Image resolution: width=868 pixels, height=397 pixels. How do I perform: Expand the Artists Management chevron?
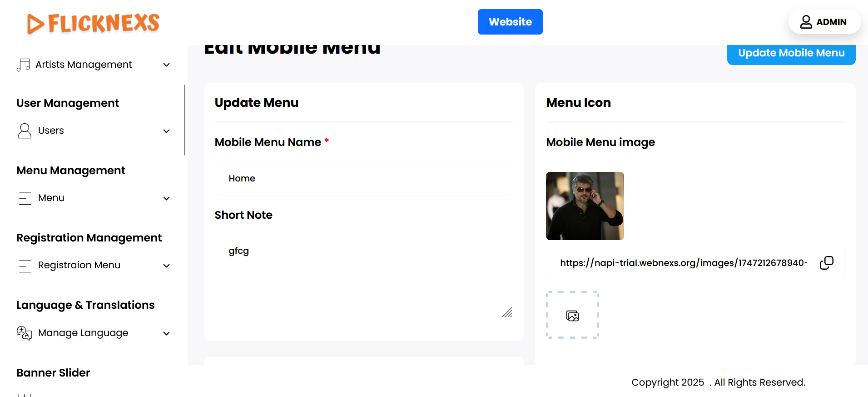tap(167, 65)
